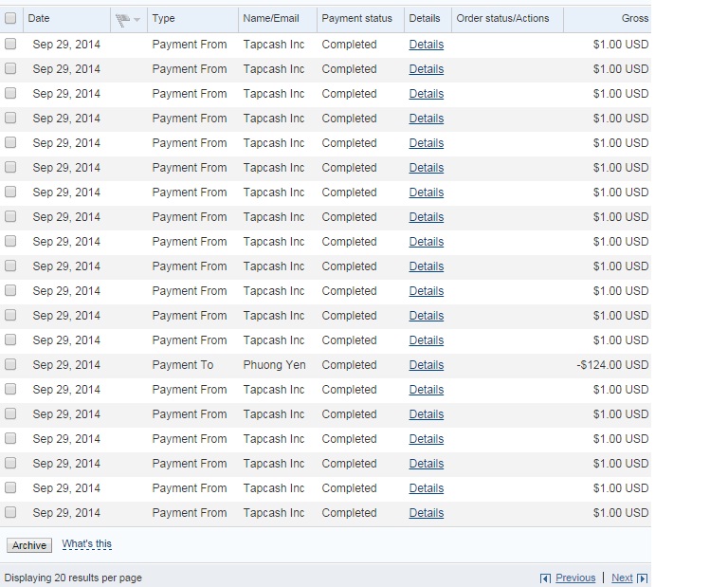The width and height of the screenshot is (728, 587).
Task: Open Details link of last transaction
Action: 426,513
